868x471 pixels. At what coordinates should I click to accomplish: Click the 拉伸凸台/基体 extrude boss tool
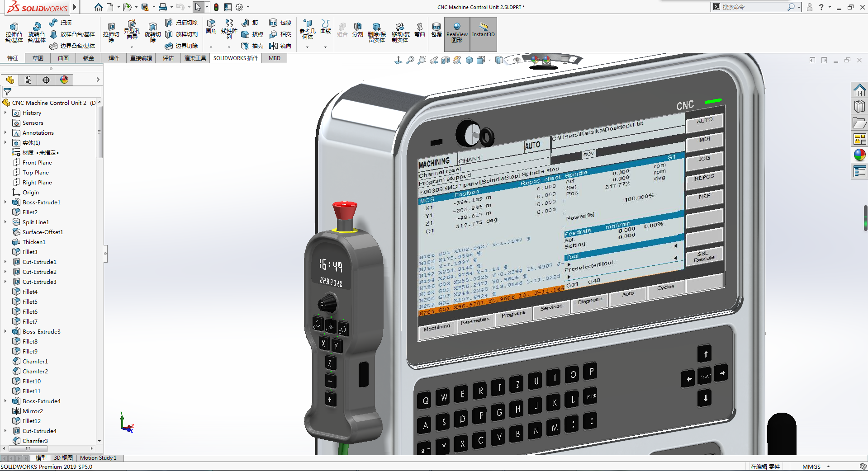click(x=14, y=33)
